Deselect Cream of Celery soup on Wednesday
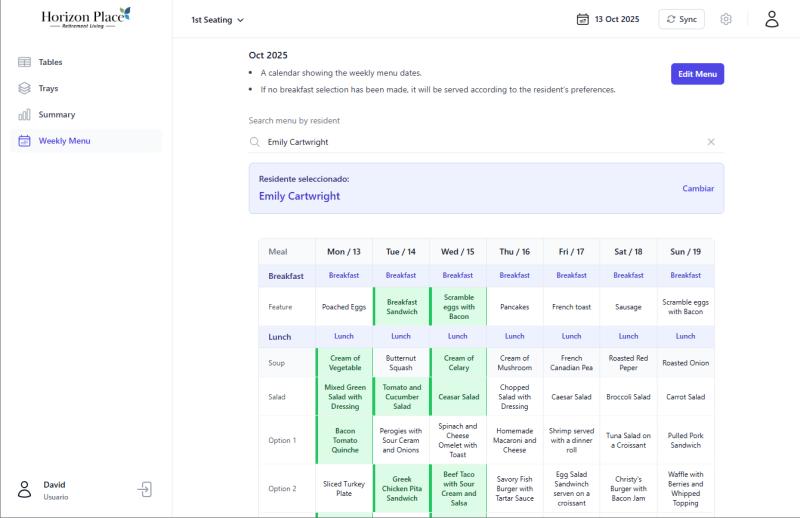The width and height of the screenshot is (800, 518). [x=458, y=363]
